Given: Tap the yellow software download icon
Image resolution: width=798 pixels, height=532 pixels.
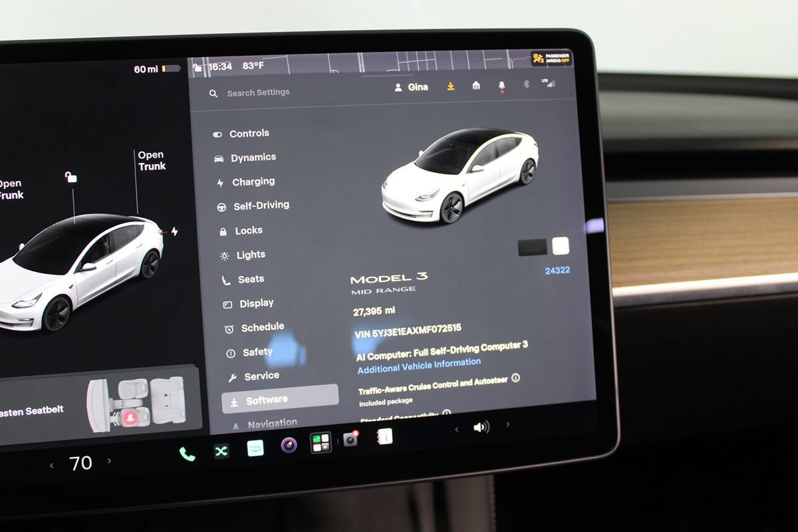Looking at the screenshot, I should pyautogui.click(x=451, y=86).
